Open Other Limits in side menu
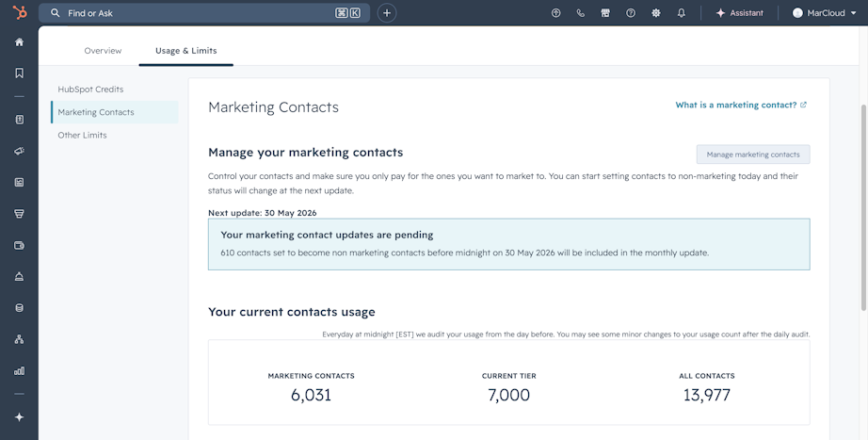The image size is (868, 440). pos(83,136)
